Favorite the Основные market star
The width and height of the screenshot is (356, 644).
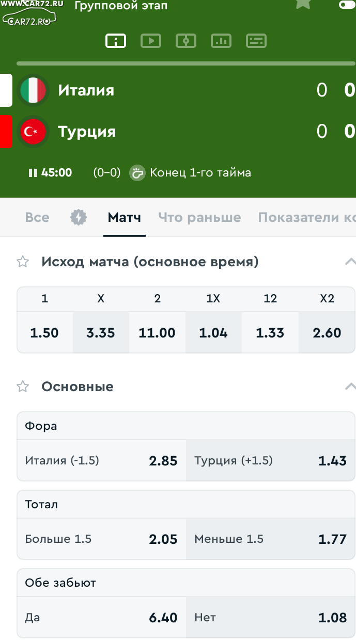(23, 387)
